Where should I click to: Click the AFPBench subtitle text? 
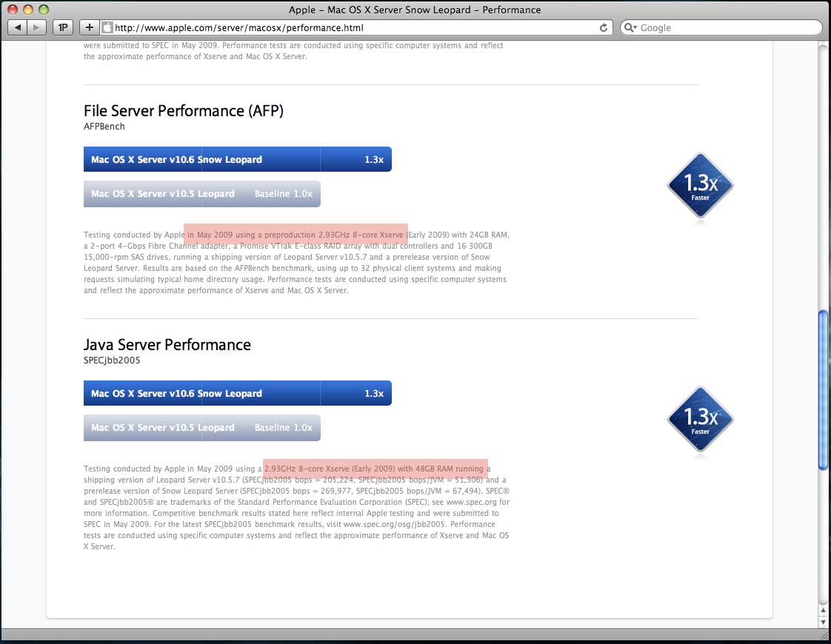click(x=104, y=126)
